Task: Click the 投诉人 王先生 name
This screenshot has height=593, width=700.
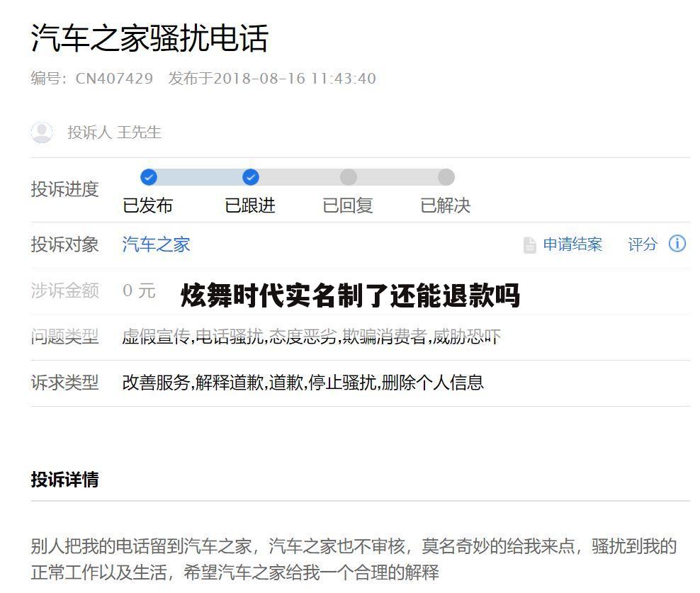Action: [x=114, y=132]
